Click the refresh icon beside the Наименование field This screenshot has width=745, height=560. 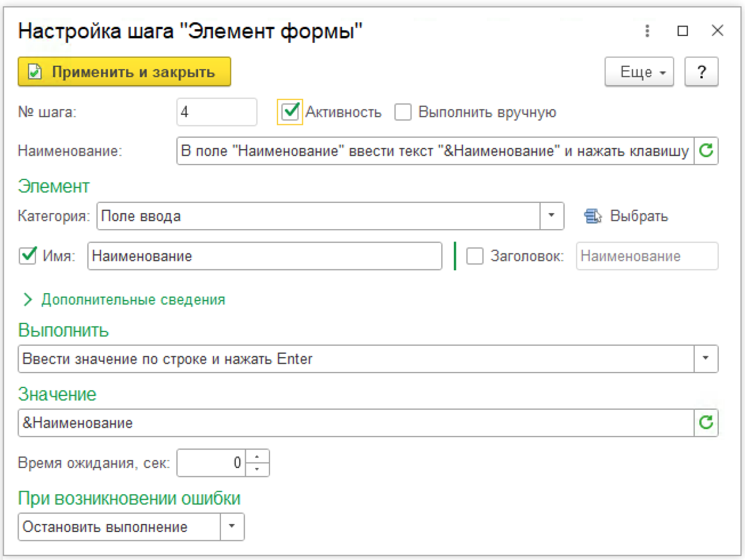coord(706,151)
